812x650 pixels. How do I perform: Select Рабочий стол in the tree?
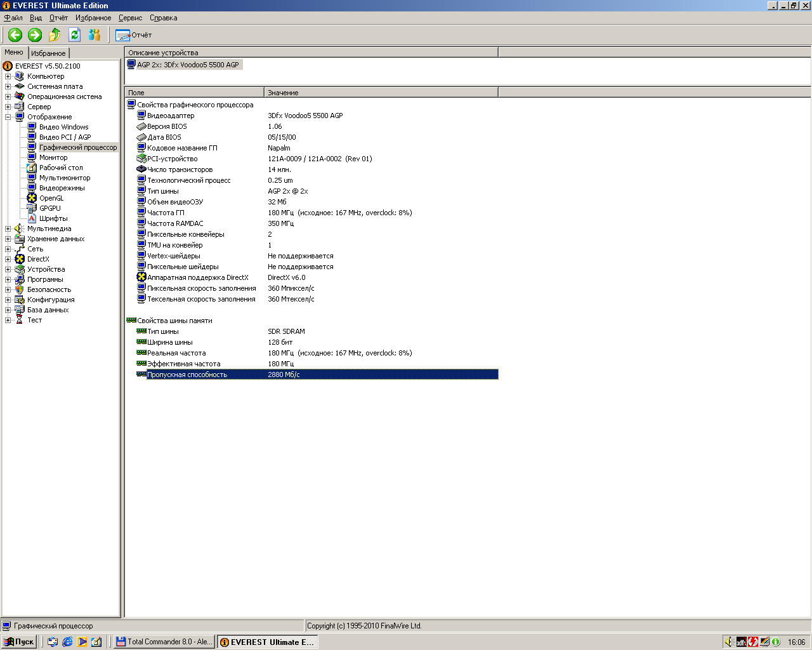pyautogui.click(x=61, y=168)
